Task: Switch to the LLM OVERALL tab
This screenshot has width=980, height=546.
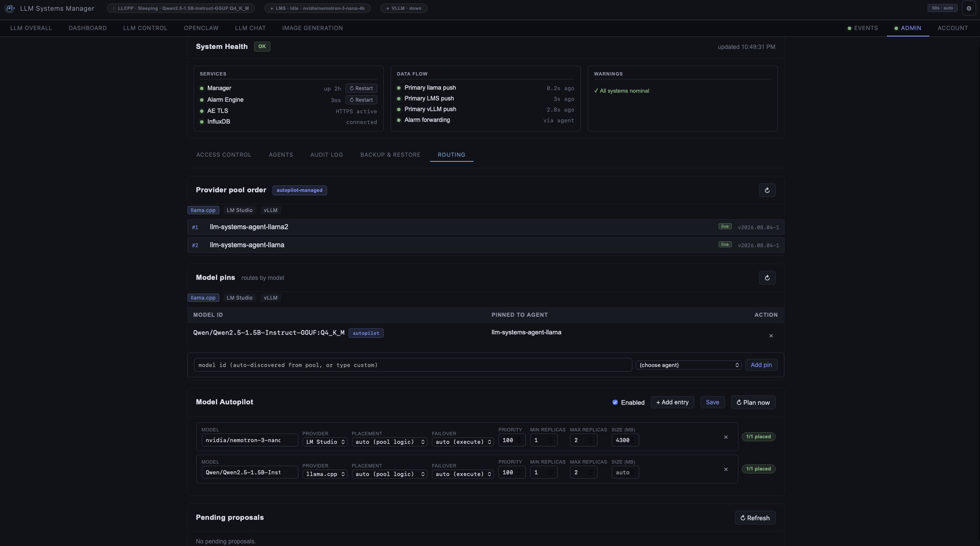Action: [31, 28]
